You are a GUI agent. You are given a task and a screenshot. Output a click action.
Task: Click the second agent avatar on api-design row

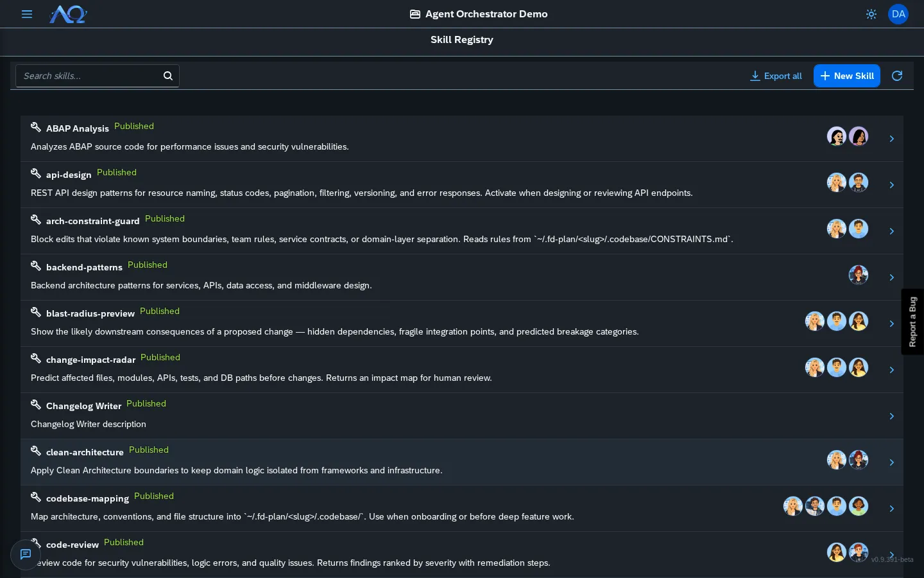point(859,182)
